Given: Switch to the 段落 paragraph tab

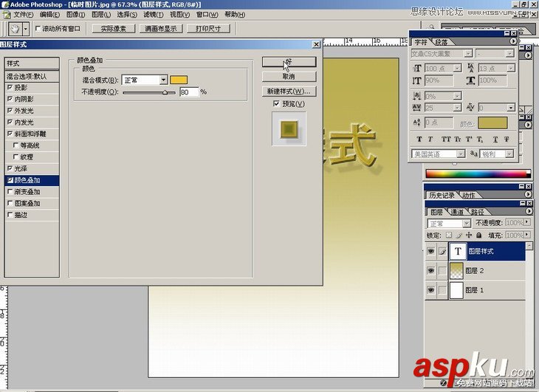Looking at the screenshot, I should [x=442, y=42].
